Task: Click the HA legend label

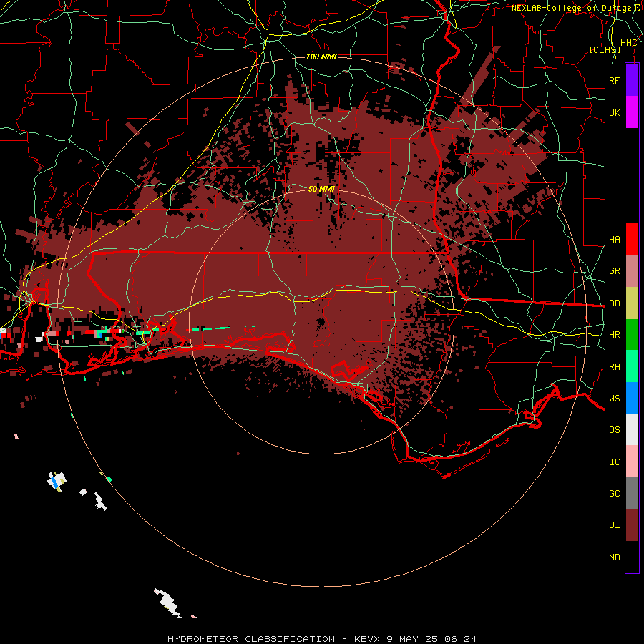Action: tap(614, 240)
